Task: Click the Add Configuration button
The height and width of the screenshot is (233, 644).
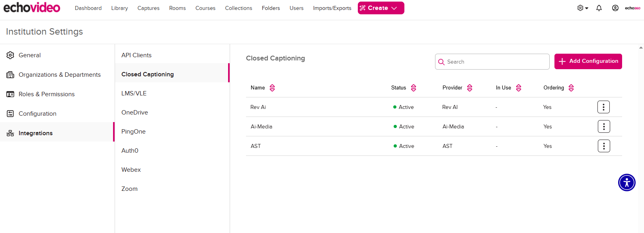Action: [588, 61]
